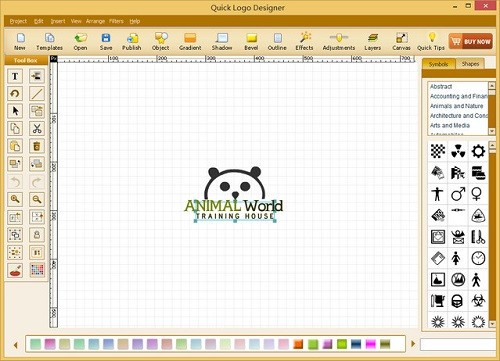Click category list scroll-down arrow
The width and height of the screenshot is (500, 361).
click(x=492, y=132)
